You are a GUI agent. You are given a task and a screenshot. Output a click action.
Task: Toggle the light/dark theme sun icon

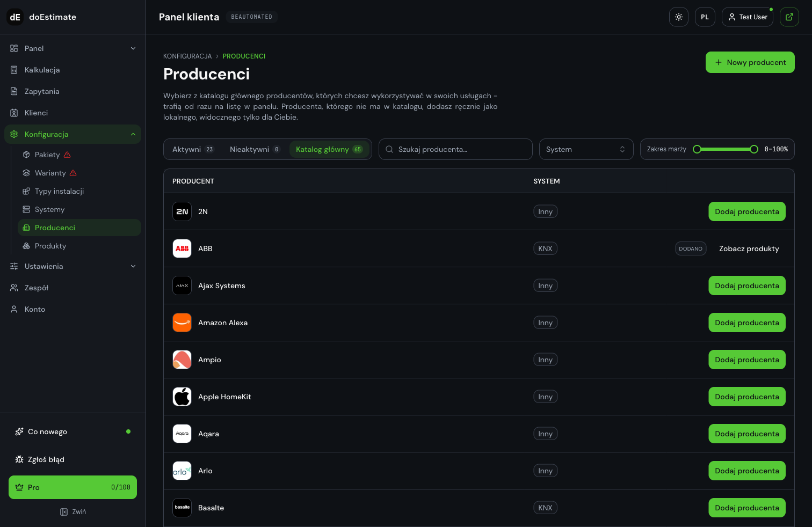pyautogui.click(x=679, y=17)
